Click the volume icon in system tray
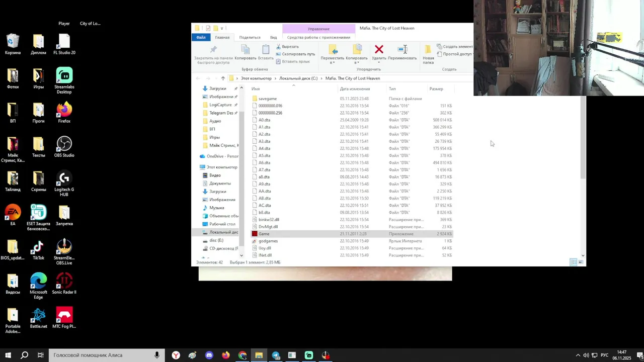The height and width of the screenshot is (362, 644). (586, 355)
